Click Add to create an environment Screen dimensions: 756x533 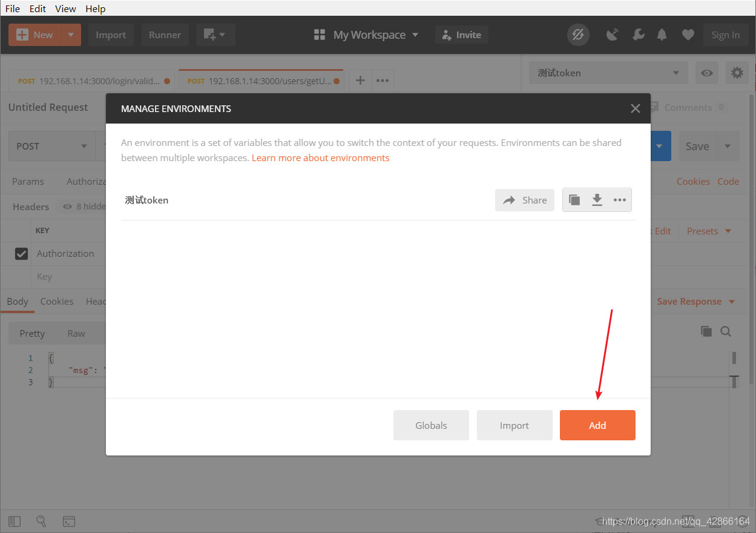[x=597, y=425]
